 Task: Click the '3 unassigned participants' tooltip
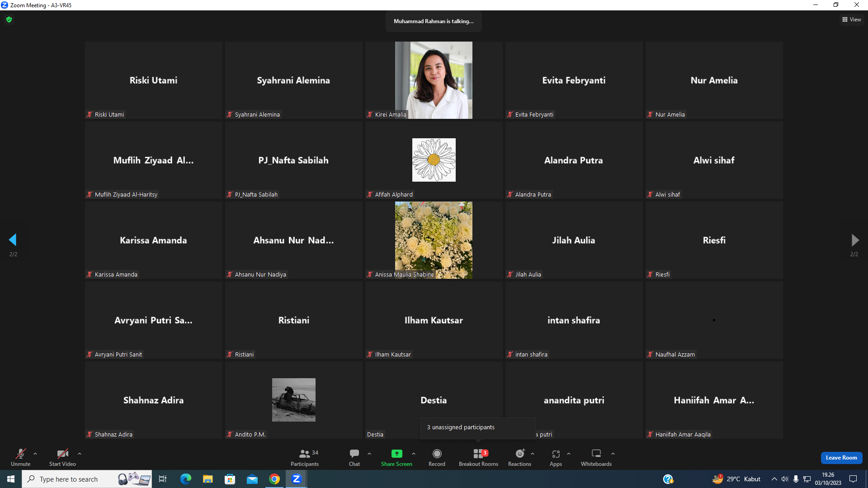coord(478,428)
